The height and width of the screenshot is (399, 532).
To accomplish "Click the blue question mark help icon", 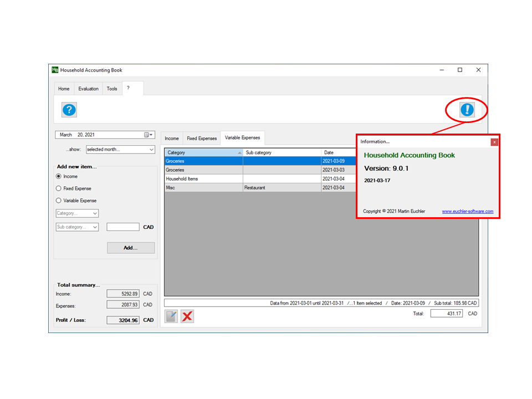I will (x=69, y=110).
